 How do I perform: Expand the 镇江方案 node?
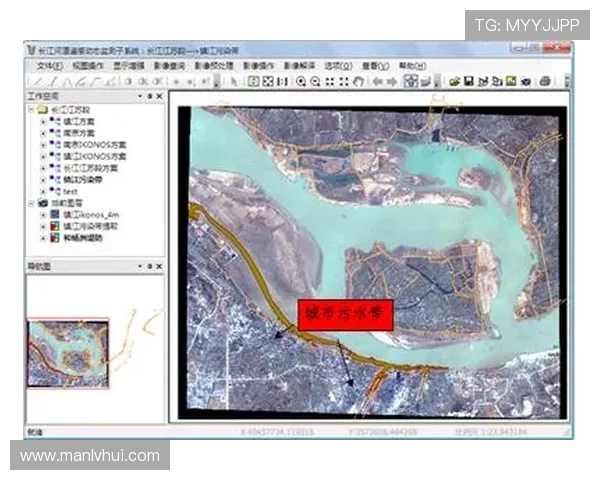point(43,122)
